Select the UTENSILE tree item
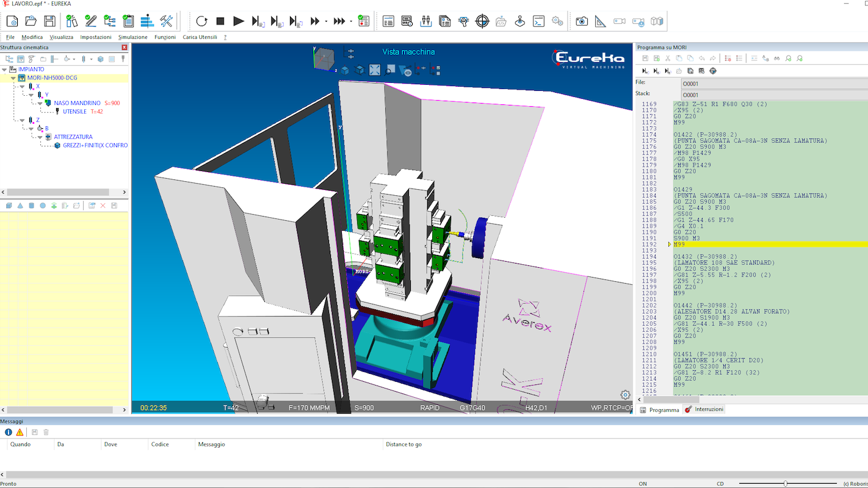This screenshot has width=868, height=488. pos(74,112)
